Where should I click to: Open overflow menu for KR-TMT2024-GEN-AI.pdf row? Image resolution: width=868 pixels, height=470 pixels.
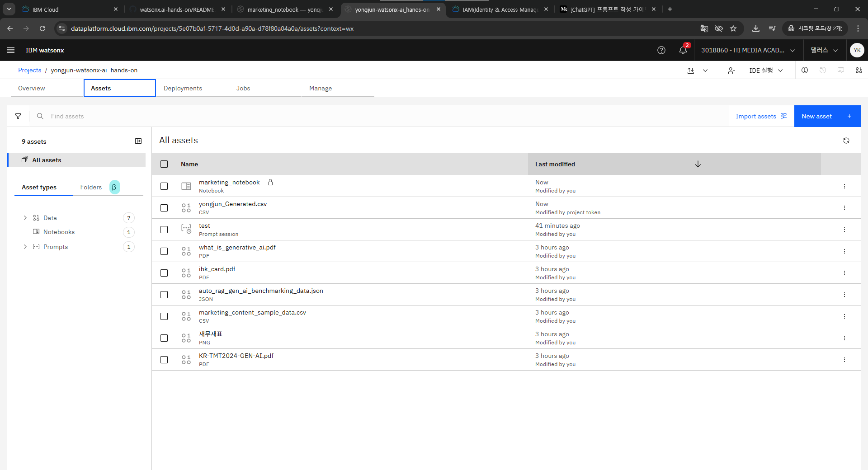[x=844, y=360]
